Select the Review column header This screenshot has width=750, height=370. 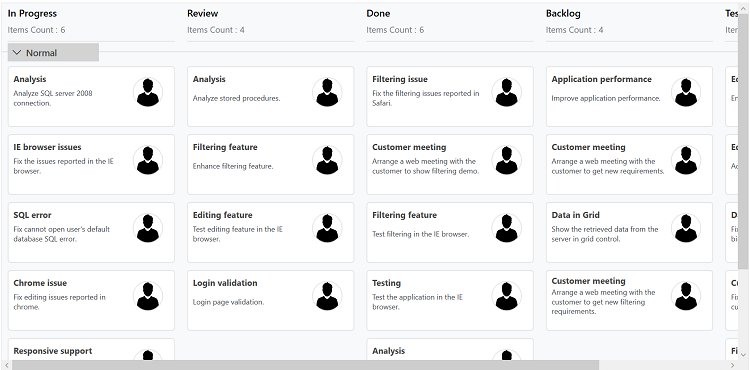click(x=202, y=14)
